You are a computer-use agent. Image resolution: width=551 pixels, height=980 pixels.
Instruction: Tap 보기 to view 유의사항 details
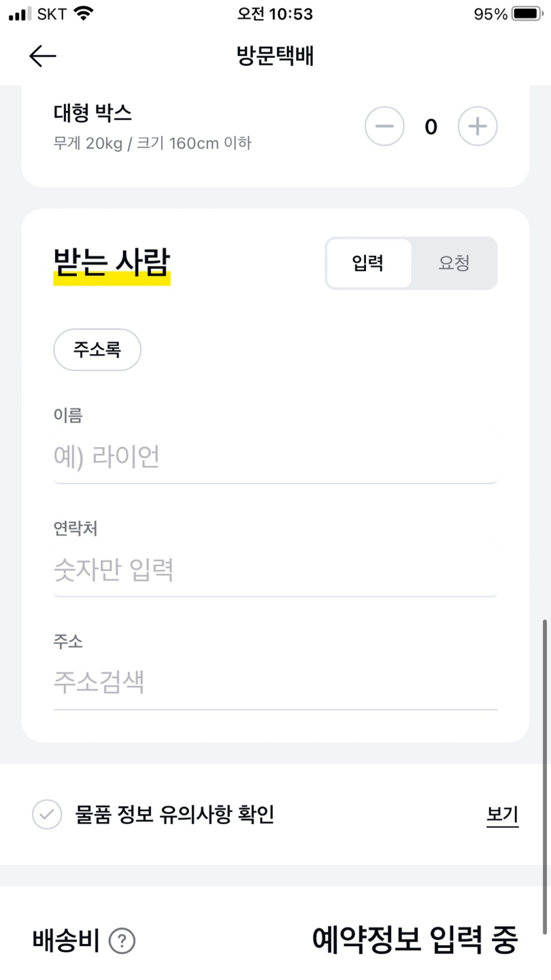tap(502, 815)
